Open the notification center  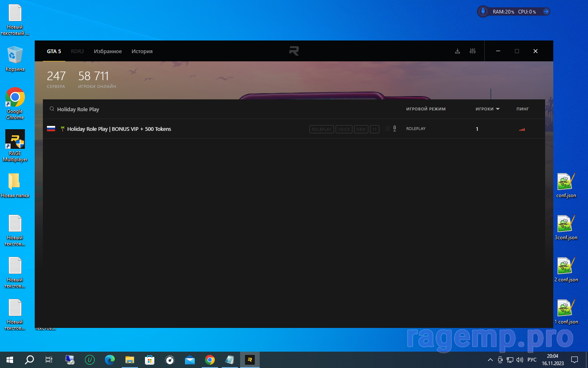coord(575,360)
